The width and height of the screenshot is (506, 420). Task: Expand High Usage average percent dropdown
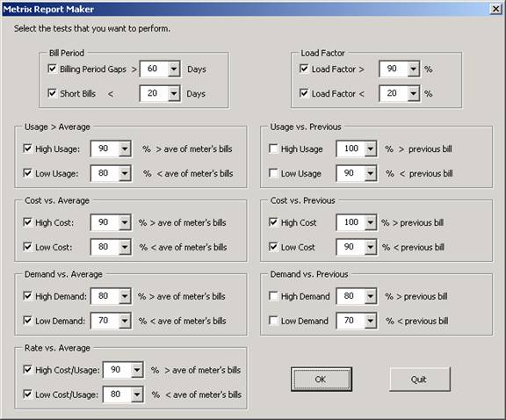click(125, 148)
